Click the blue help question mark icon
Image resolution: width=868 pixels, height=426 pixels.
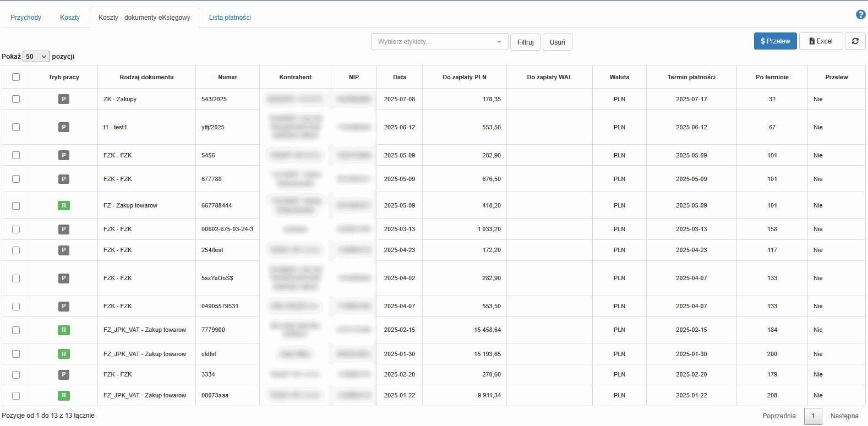[861, 15]
